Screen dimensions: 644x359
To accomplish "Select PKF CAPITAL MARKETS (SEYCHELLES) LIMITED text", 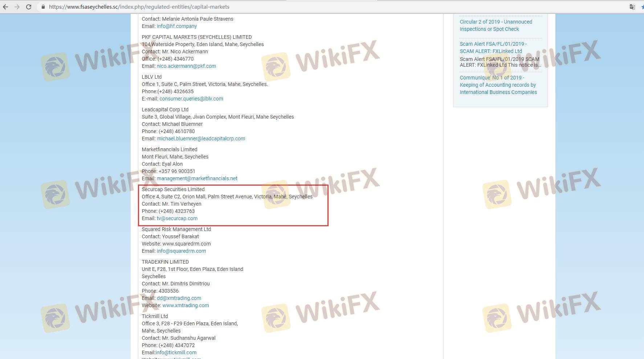I will pyautogui.click(x=197, y=37).
